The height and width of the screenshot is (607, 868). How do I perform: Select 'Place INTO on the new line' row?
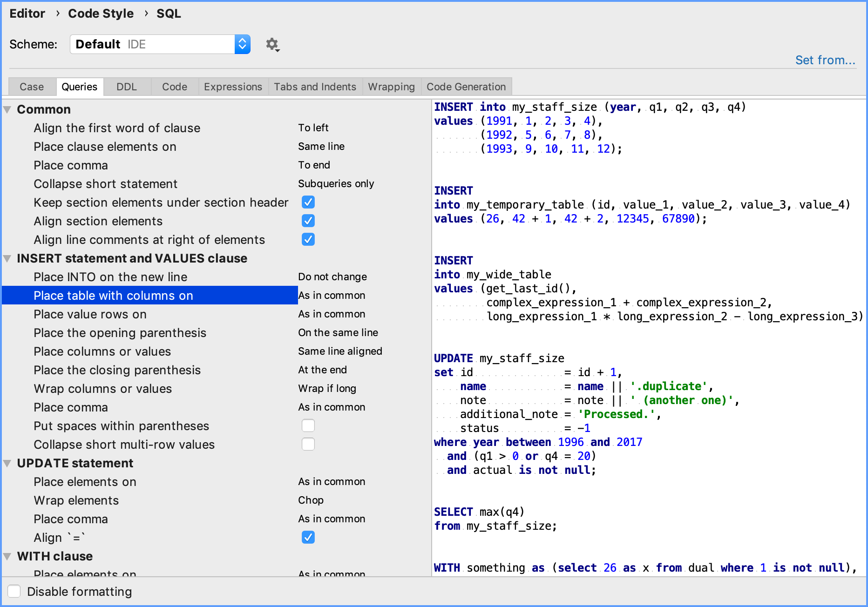(x=110, y=277)
